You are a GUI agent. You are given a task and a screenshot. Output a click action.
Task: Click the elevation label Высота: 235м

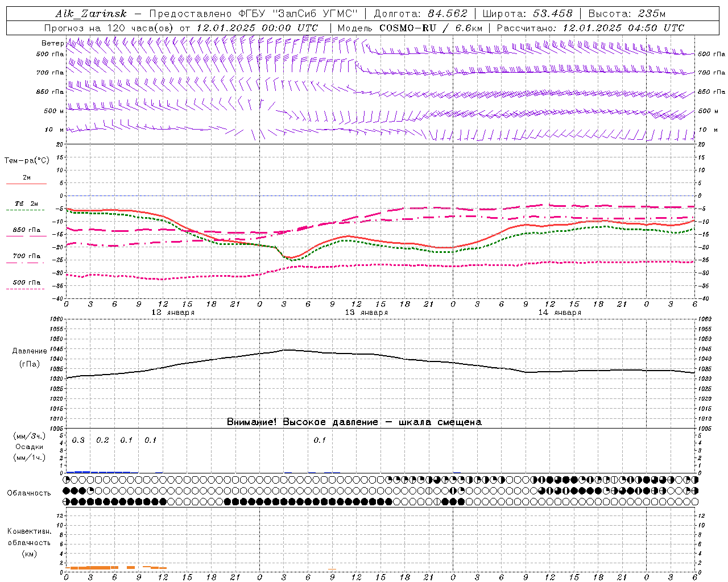click(627, 14)
